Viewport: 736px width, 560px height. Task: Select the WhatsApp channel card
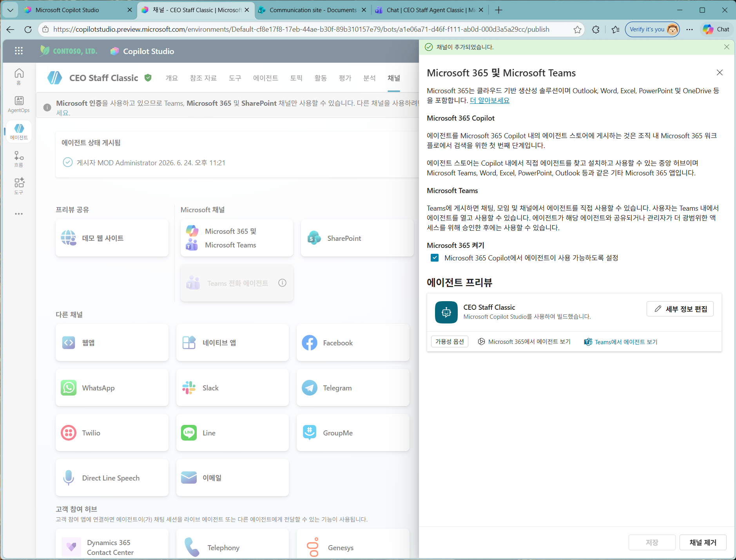tap(112, 388)
